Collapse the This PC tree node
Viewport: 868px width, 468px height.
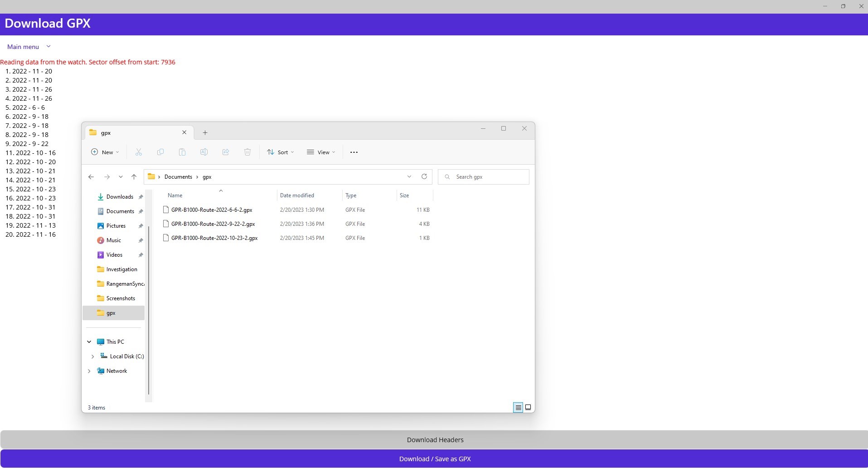[89, 342]
